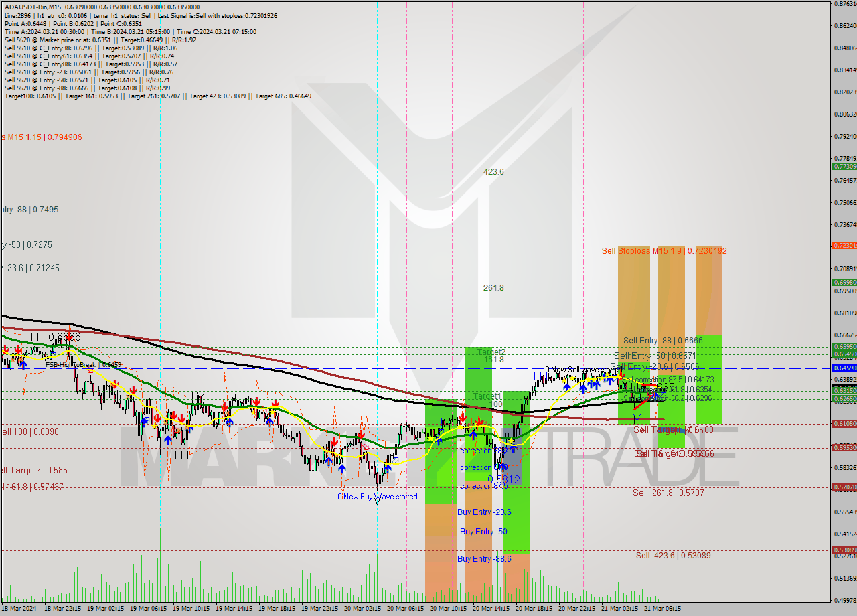Click the 'Sell Entry -23.6 | 0.65061' label
Viewport: 857px width, 616px height.
click(x=658, y=367)
